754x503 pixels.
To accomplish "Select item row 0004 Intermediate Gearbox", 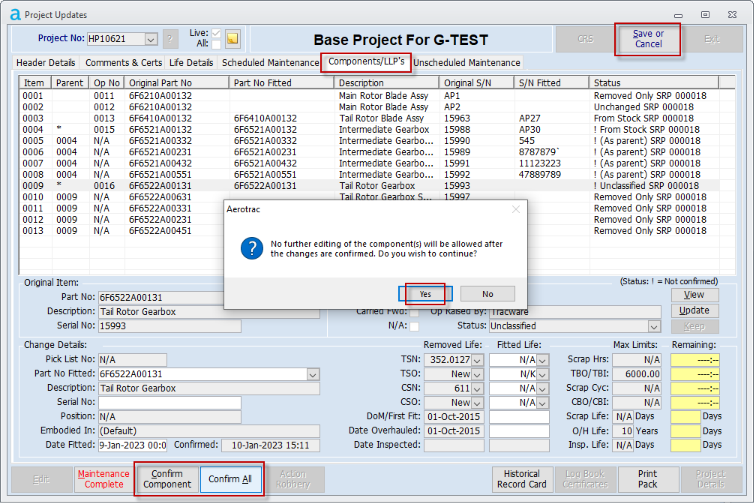I will pyautogui.click(x=369, y=129).
